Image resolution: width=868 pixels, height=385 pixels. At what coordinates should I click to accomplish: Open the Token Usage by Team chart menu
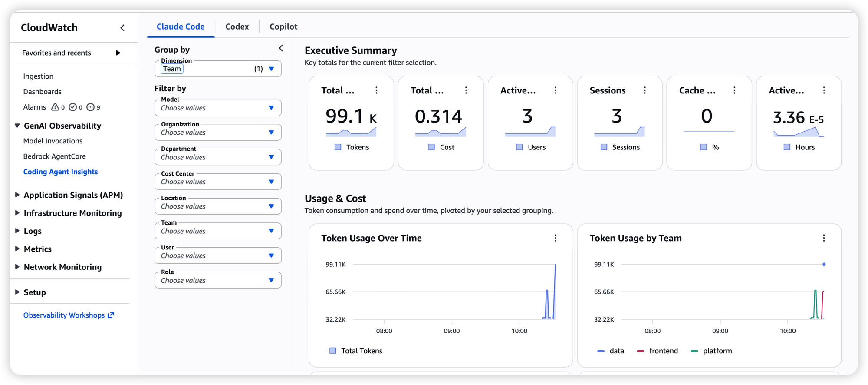tap(824, 238)
